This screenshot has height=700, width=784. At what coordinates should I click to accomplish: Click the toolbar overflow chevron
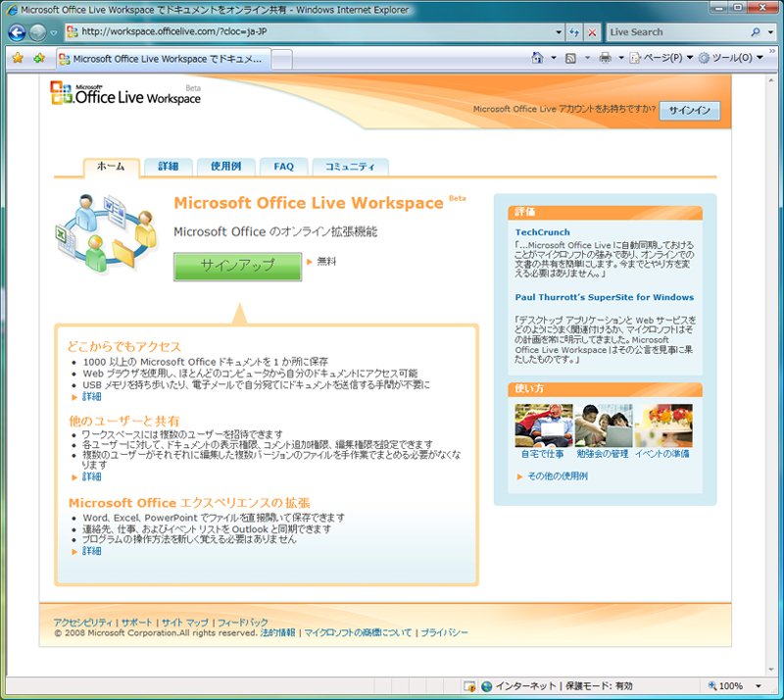(x=772, y=51)
